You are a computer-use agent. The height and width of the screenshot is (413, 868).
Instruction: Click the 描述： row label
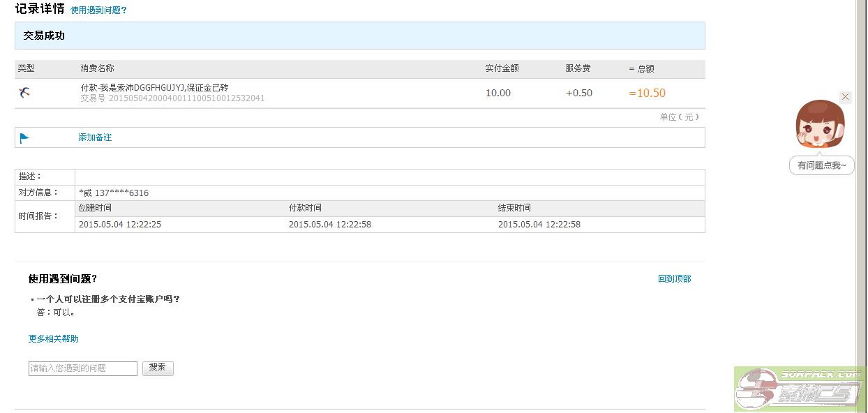coord(30,177)
